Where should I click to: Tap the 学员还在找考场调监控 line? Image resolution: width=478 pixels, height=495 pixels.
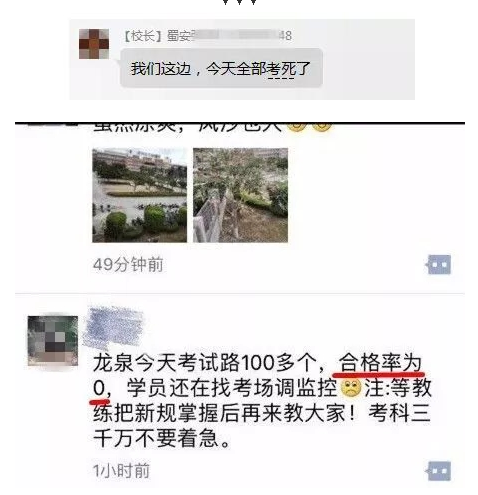click(x=232, y=388)
